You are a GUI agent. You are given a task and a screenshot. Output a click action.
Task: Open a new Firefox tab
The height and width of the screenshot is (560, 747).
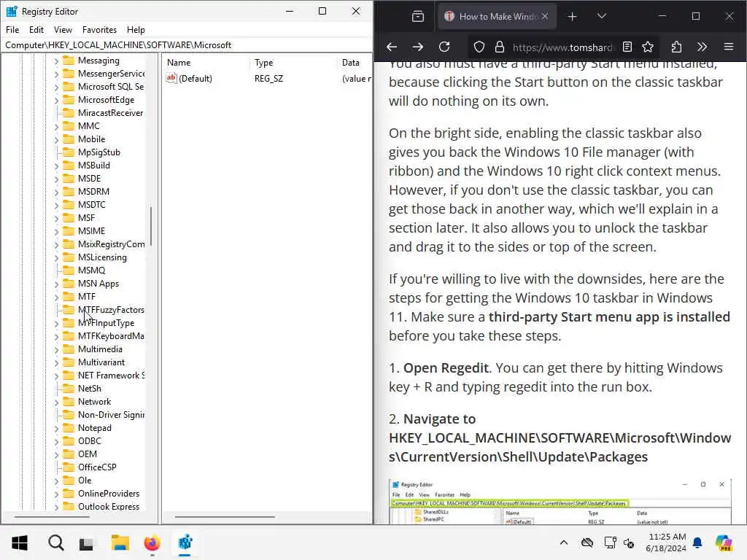[572, 17]
